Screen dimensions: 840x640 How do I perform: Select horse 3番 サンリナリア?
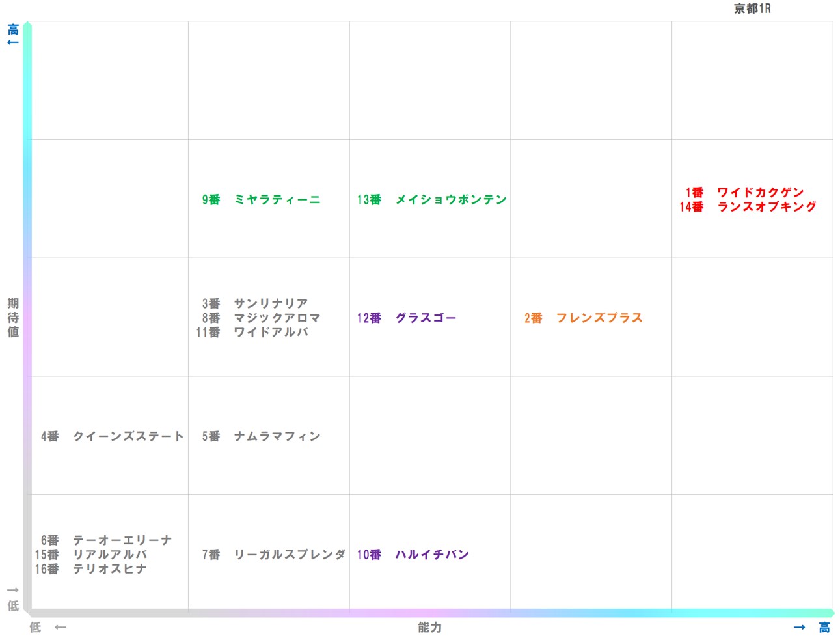click(x=254, y=303)
